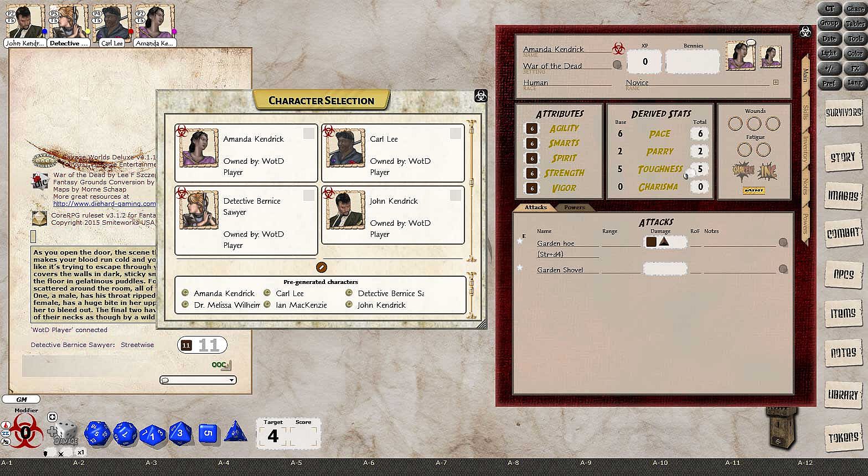This screenshot has width=868, height=476.
Task: Open the Skills side tab
Action: pos(805,112)
